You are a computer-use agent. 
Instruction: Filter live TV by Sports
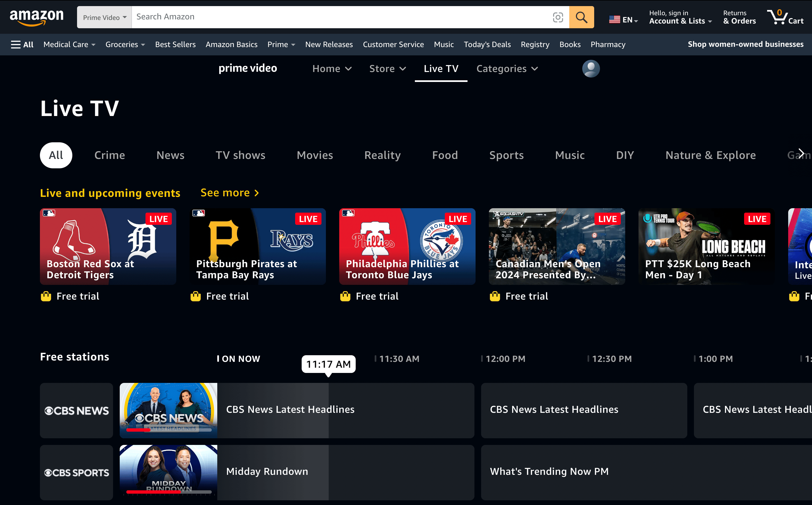click(506, 155)
